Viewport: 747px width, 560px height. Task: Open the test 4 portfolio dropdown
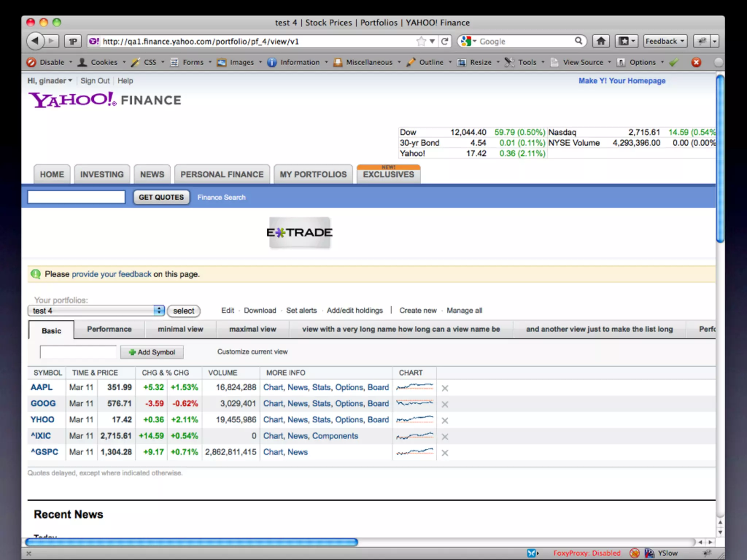pyautogui.click(x=96, y=311)
